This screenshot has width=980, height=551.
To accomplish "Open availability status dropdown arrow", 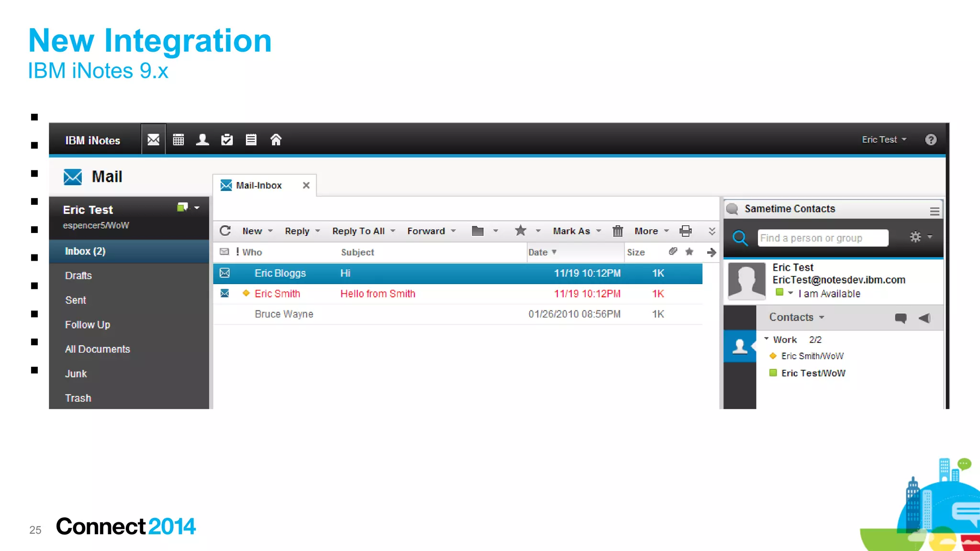I will (x=791, y=293).
